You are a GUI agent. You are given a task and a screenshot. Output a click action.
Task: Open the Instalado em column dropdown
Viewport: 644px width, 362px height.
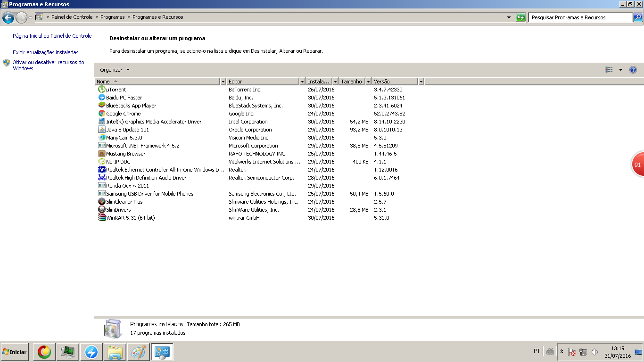[335, 82]
